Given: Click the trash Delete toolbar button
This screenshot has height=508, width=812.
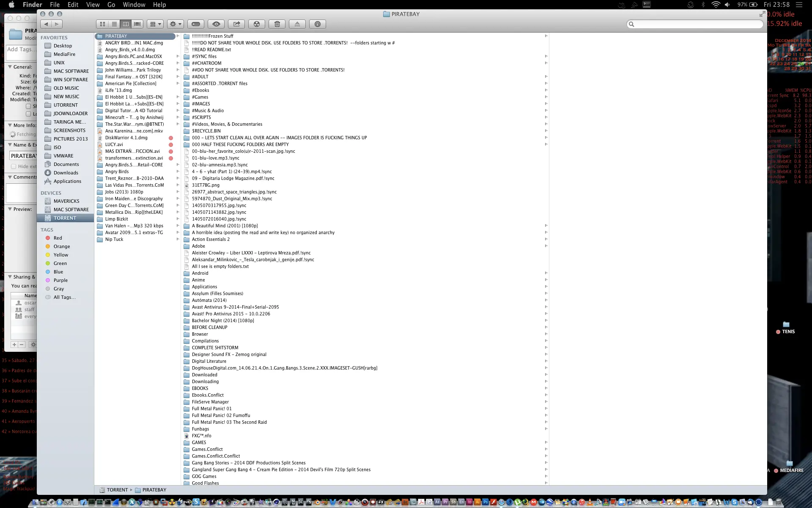Looking at the screenshot, I should (x=277, y=24).
